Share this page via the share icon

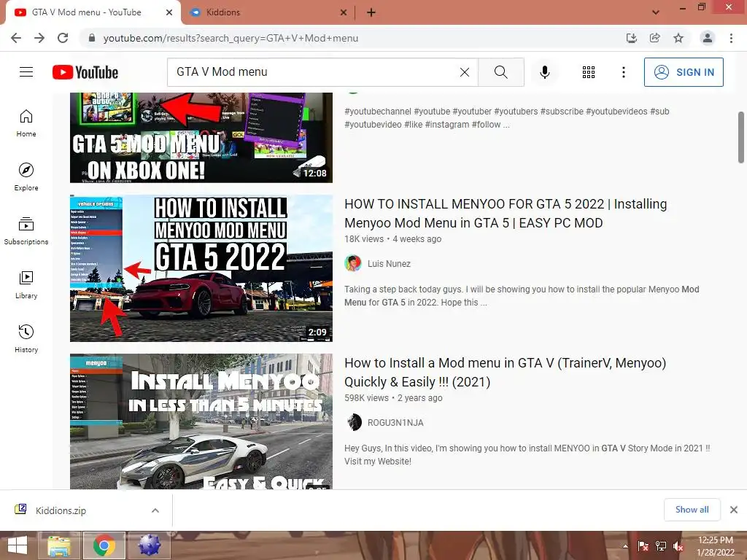(x=654, y=38)
